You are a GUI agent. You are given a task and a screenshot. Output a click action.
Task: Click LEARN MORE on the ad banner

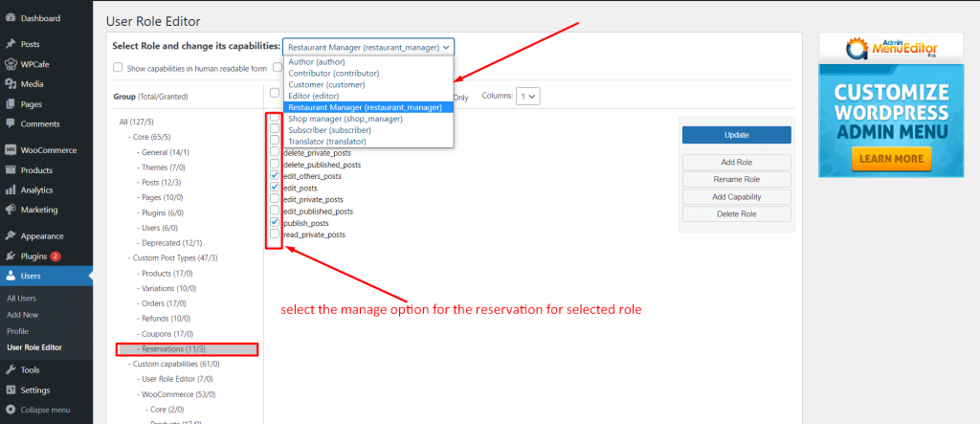click(x=891, y=159)
